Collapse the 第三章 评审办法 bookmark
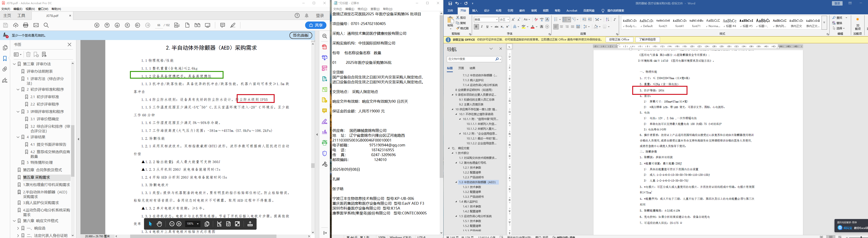 pos(14,64)
